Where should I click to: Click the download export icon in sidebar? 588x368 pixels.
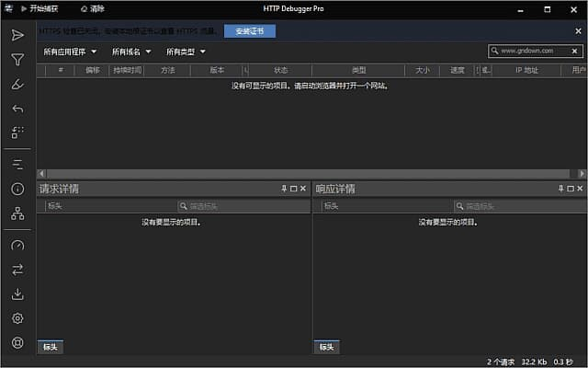(x=17, y=294)
